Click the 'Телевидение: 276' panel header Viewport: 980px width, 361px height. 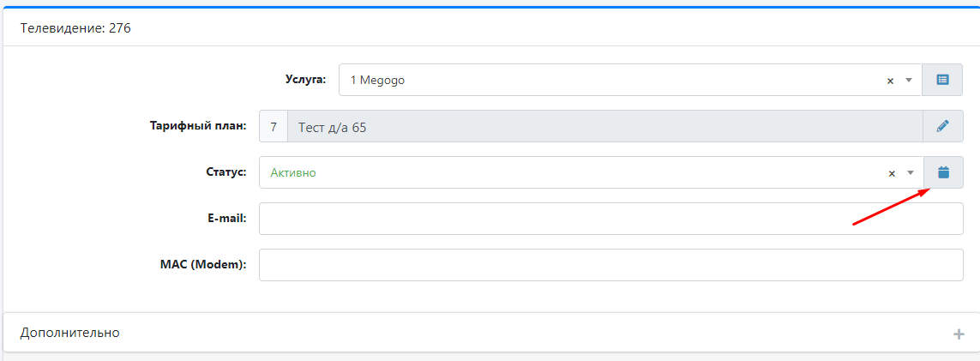tap(75, 28)
